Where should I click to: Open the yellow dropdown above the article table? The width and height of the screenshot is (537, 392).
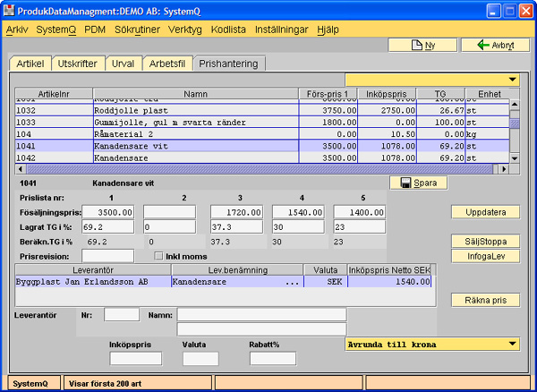click(512, 80)
